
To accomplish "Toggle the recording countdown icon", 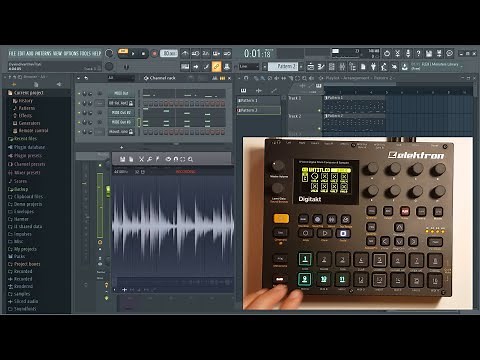I will [206, 53].
